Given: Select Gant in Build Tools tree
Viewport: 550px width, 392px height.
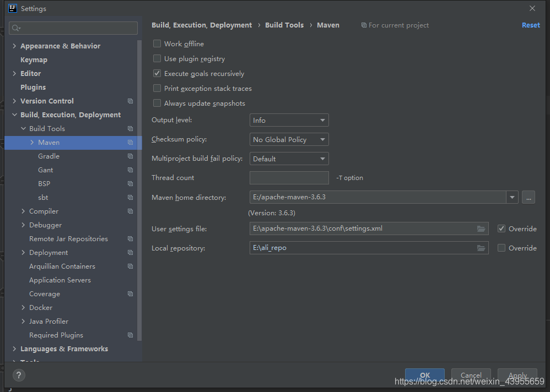Looking at the screenshot, I should [46, 170].
